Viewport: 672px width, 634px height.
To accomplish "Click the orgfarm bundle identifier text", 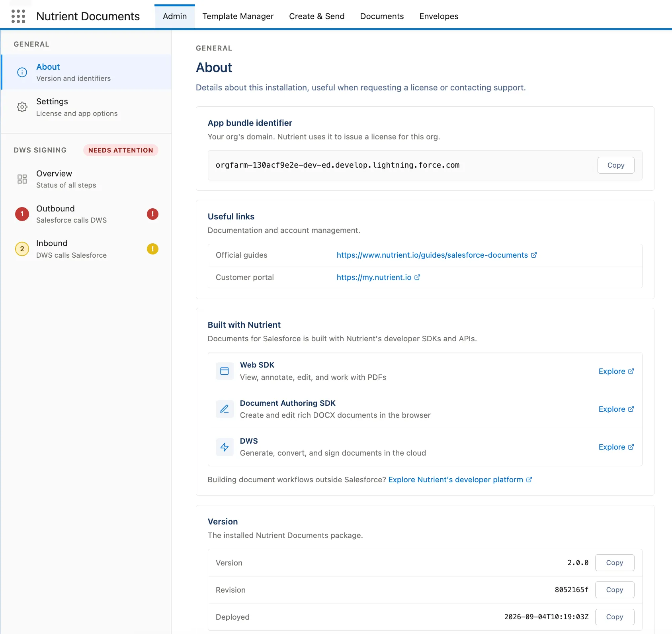I will pyautogui.click(x=338, y=165).
